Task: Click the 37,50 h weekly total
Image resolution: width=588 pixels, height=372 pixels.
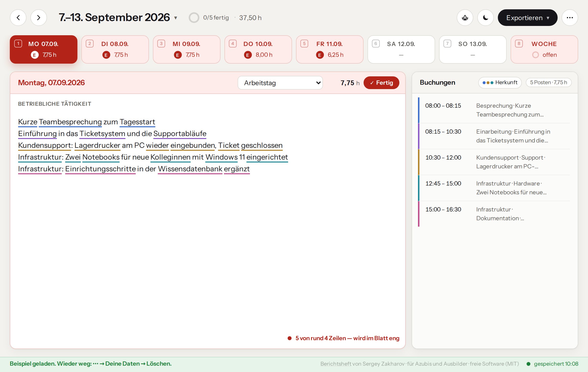Action: point(250,18)
